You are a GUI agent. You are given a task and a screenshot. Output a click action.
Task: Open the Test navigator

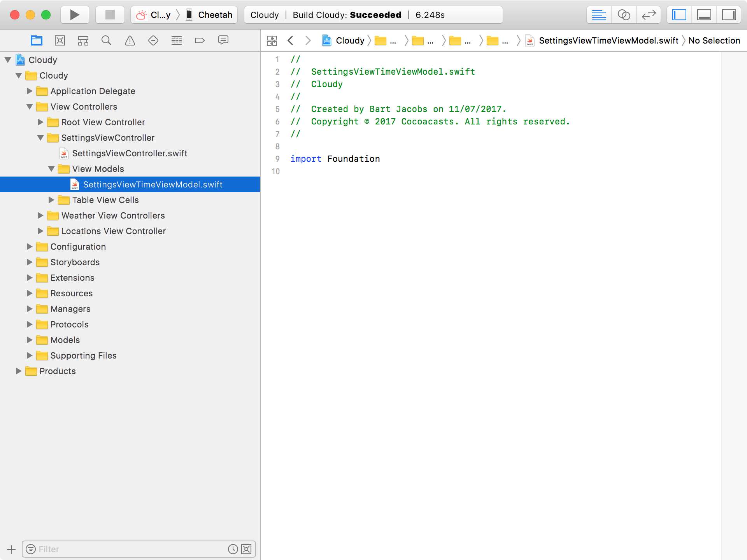click(x=153, y=40)
